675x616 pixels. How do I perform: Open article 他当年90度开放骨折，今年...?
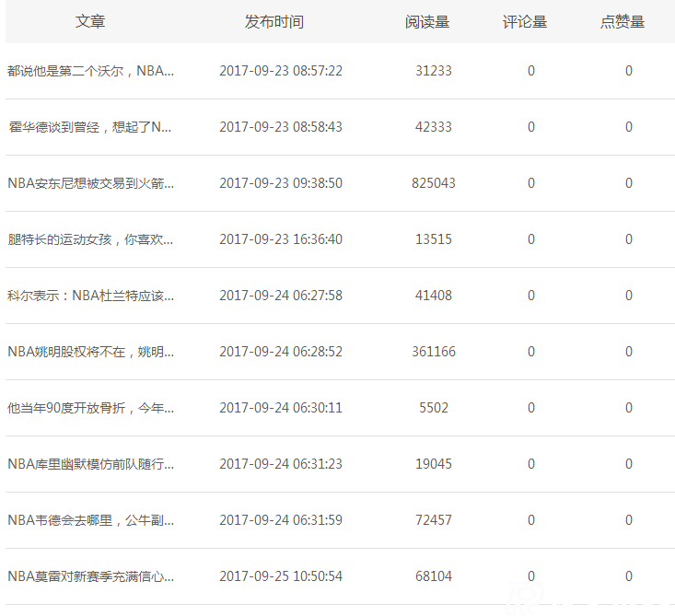pyautogui.click(x=90, y=408)
